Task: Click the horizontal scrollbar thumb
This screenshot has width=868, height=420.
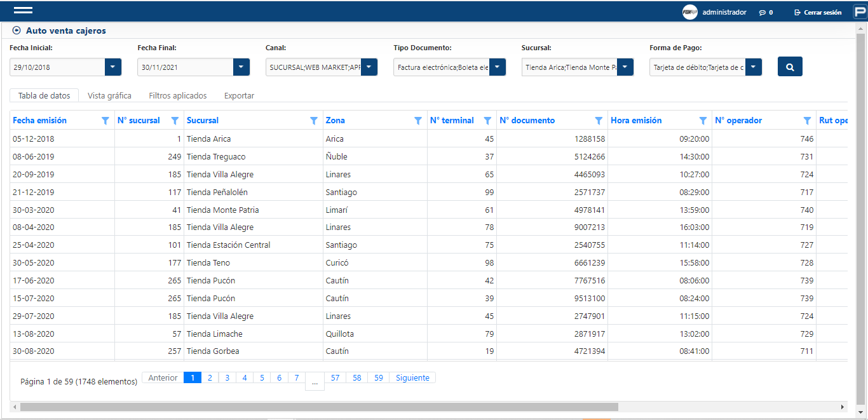Action: (319, 407)
